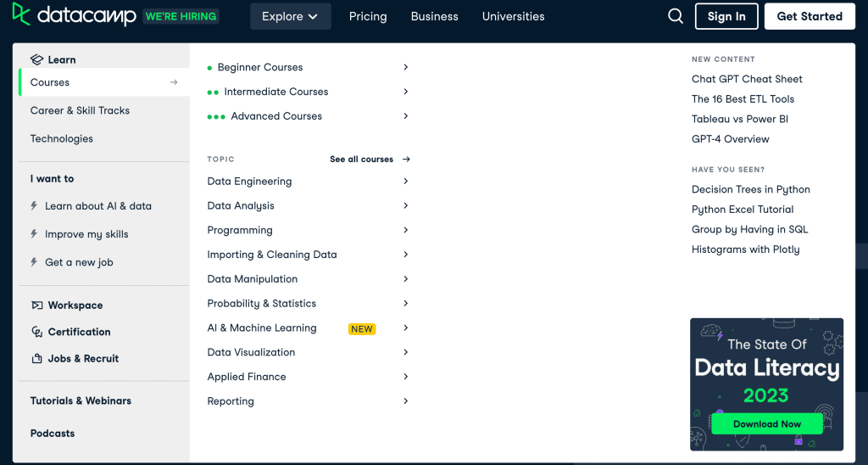Click the Data Engineering topic
Viewport: 868px width, 465px height.
[249, 182]
